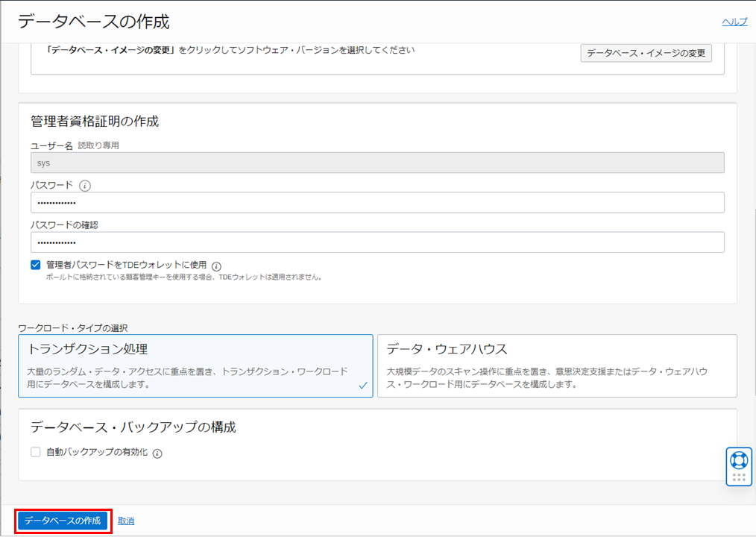Select データ・ウェアハウス workload type
756x537 pixels.
(556, 365)
